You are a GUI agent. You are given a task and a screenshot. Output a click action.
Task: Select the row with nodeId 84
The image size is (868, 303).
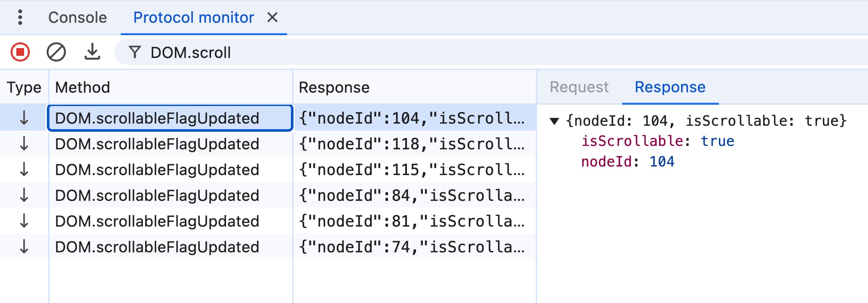pos(172,195)
